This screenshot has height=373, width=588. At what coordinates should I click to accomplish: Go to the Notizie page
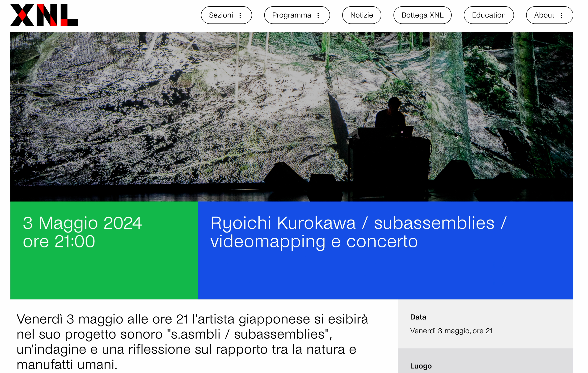361,15
